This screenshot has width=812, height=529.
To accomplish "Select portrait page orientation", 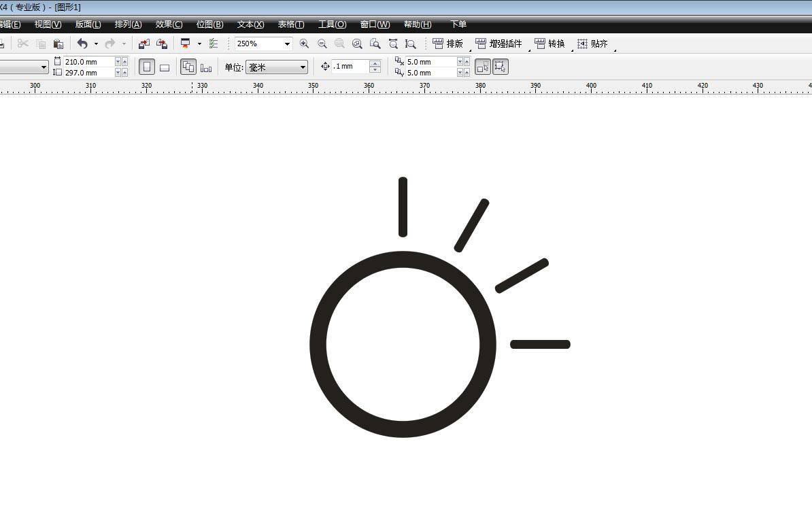I will pyautogui.click(x=147, y=67).
